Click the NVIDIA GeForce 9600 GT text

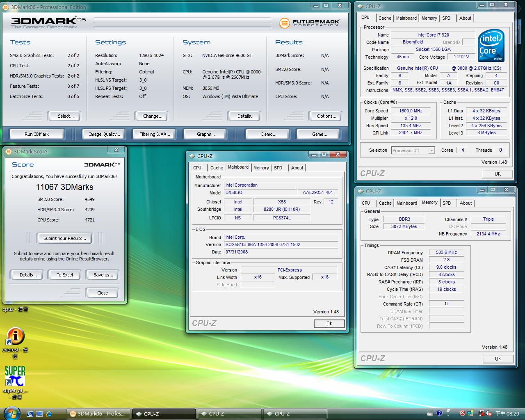coord(227,55)
